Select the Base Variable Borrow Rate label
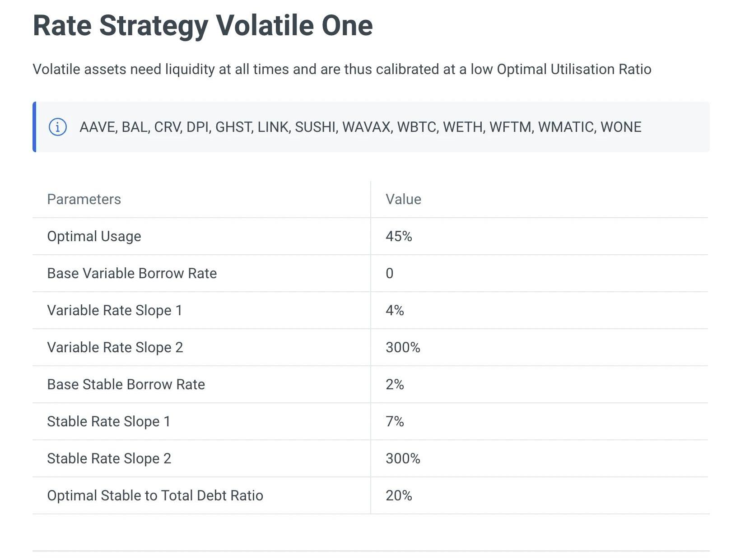 coord(132,273)
